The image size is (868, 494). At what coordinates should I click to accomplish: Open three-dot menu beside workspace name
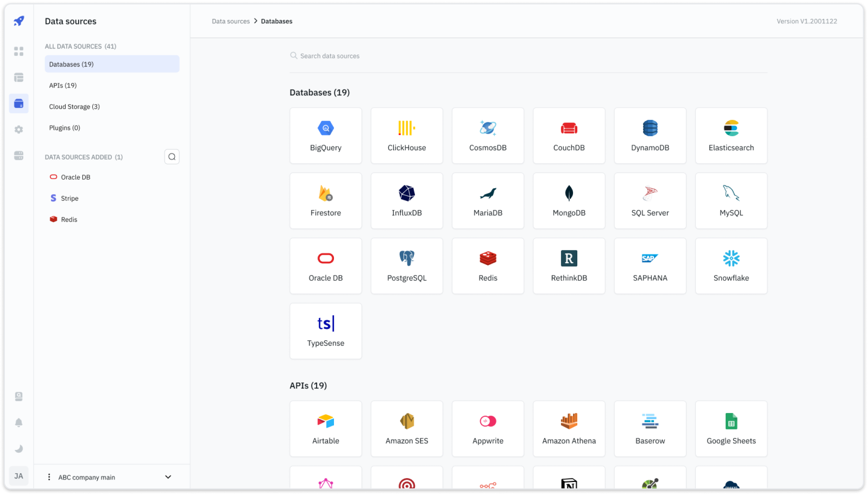(x=49, y=477)
